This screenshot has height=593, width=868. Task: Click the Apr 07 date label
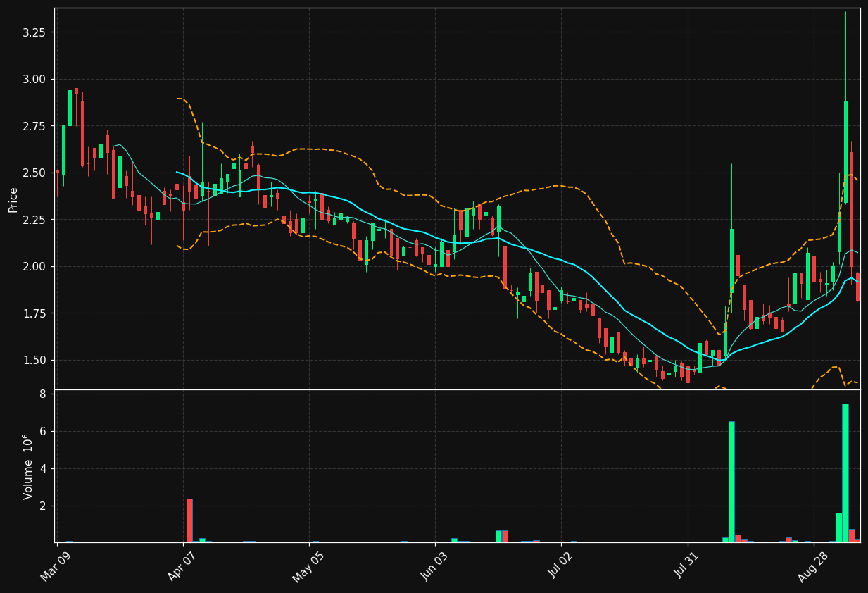182,566
